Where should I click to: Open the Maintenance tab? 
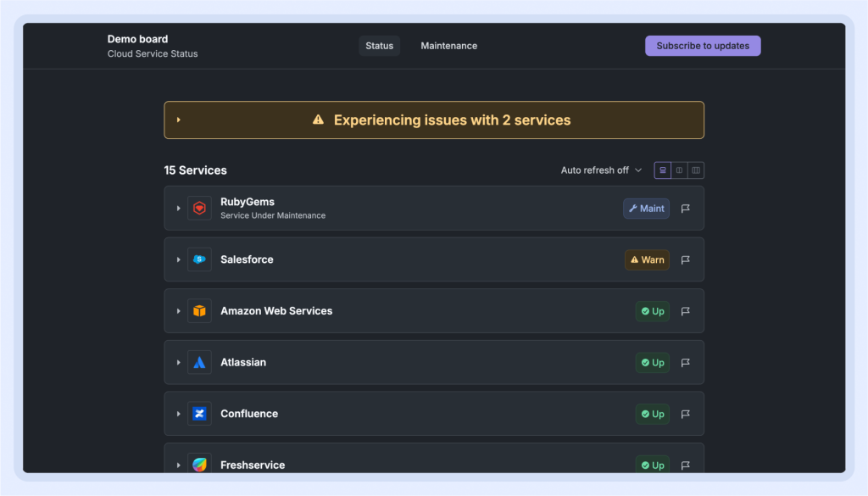click(448, 46)
